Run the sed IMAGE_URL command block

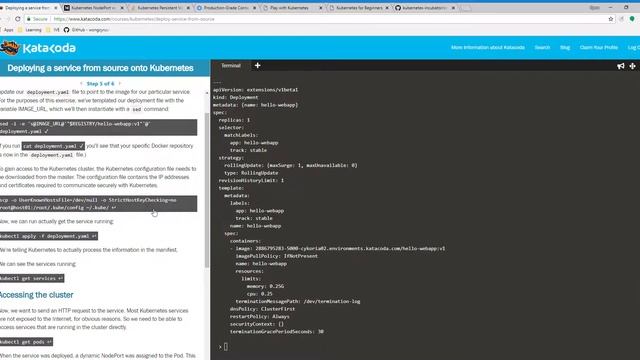click(98, 127)
